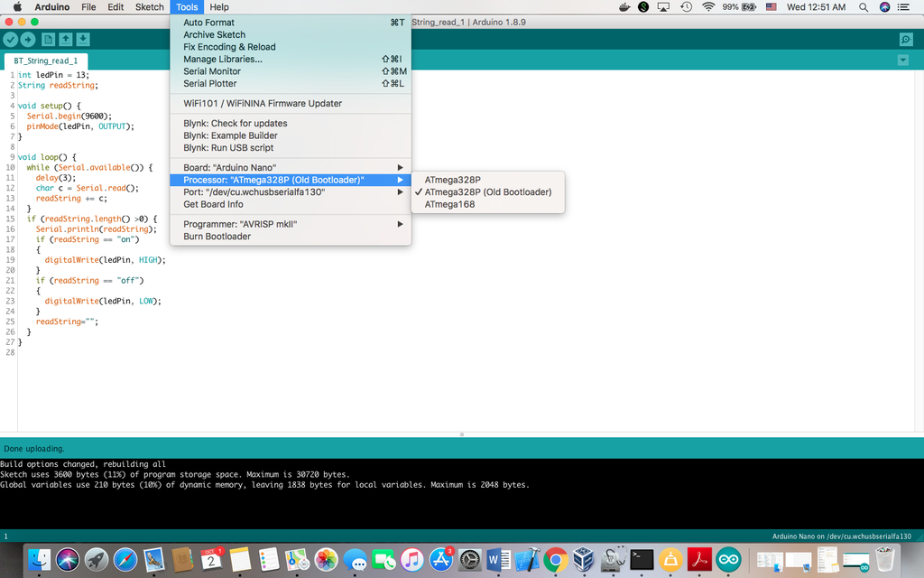Expand the Processor: ATmega328P (Old Bootloader) submenu
Viewport: 924px width, 578px height.
click(291, 180)
